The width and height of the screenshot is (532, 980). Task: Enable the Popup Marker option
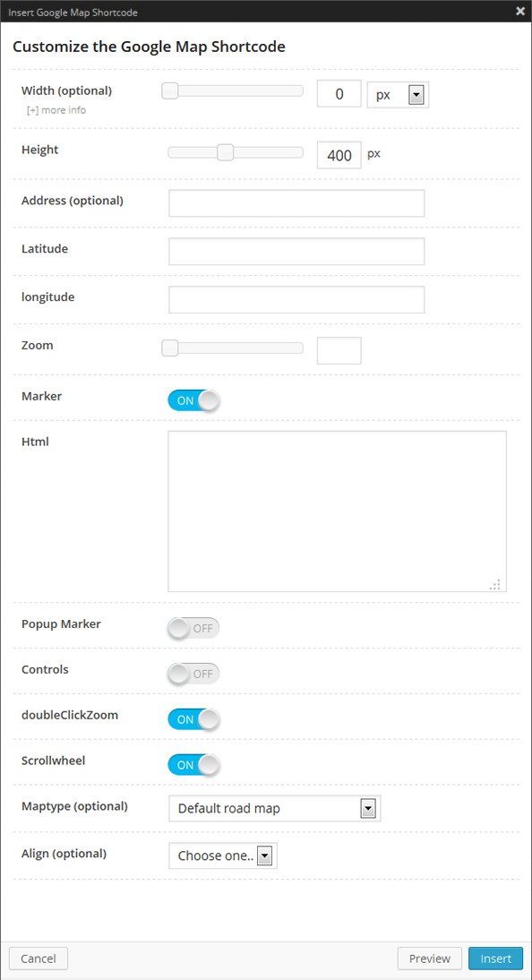coord(193,628)
